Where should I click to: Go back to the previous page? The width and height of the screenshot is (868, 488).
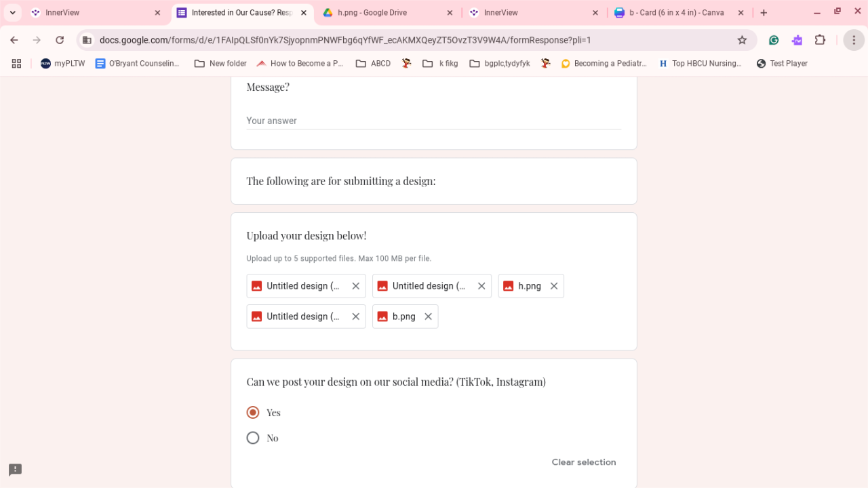[14, 40]
